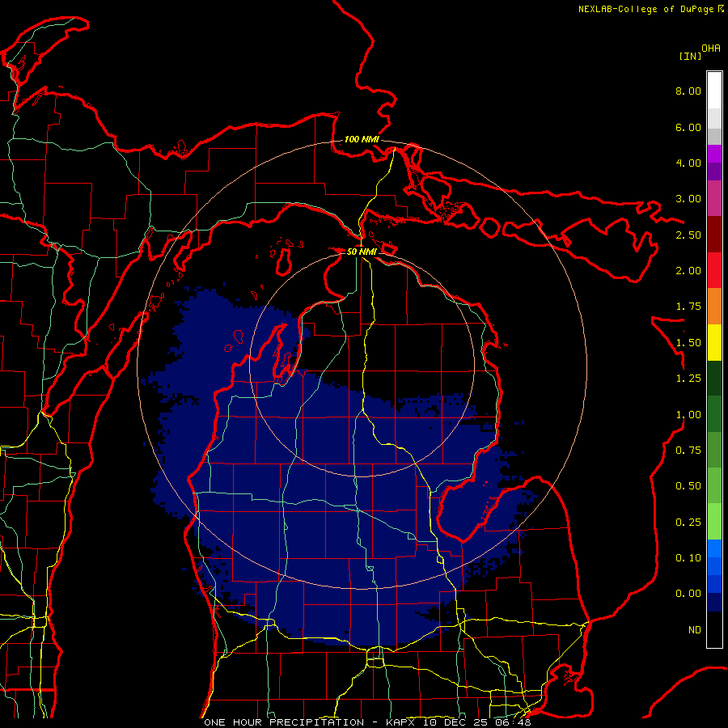Image resolution: width=728 pixels, height=728 pixels.
Task: Click the 0.50 legend value
Action: tap(688, 486)
